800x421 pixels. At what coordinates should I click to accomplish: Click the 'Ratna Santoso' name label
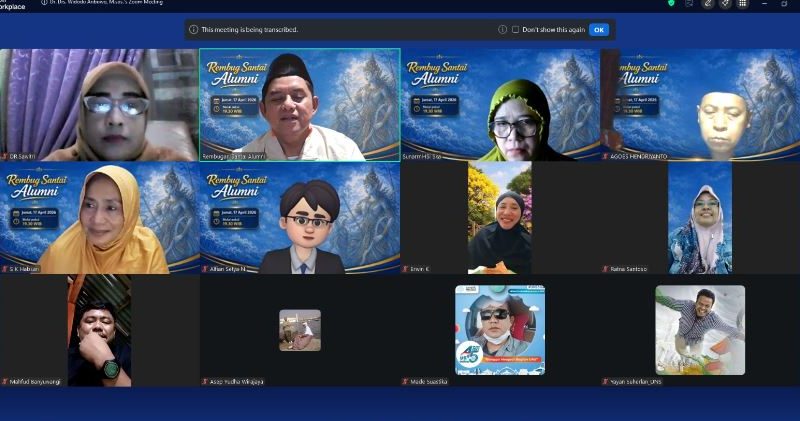tap(629, 269)
